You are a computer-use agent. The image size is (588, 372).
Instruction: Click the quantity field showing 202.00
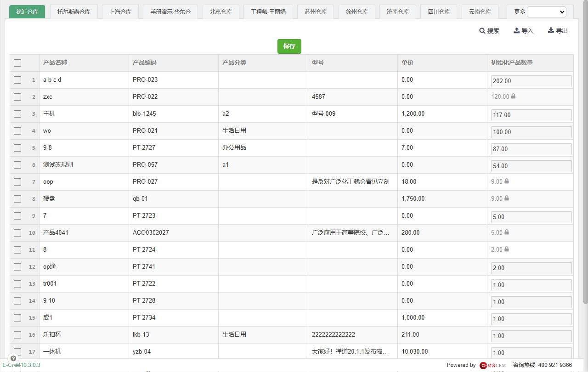531,81
